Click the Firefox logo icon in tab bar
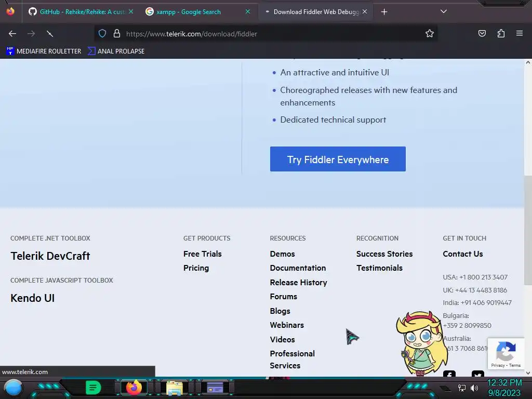 10,11
